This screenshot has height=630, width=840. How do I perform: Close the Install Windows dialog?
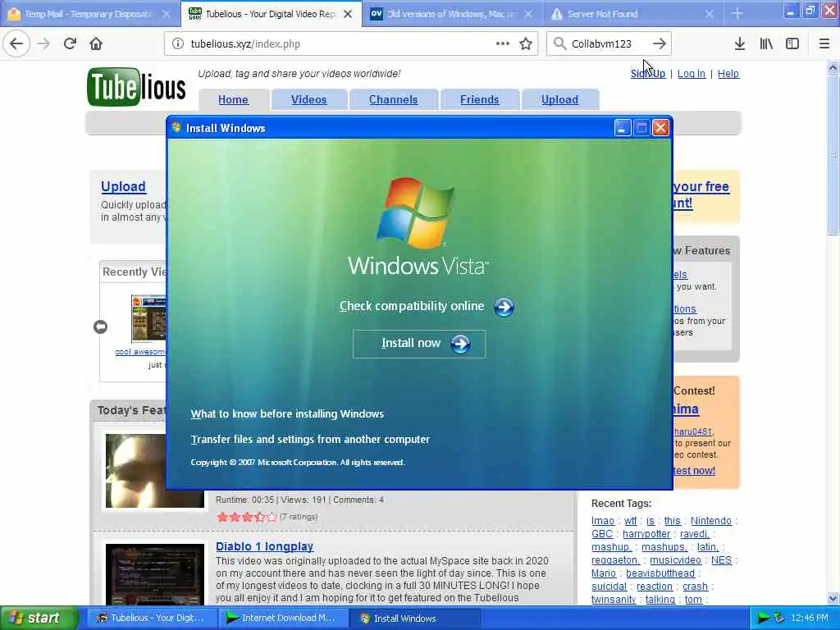[x=660, y=128]
